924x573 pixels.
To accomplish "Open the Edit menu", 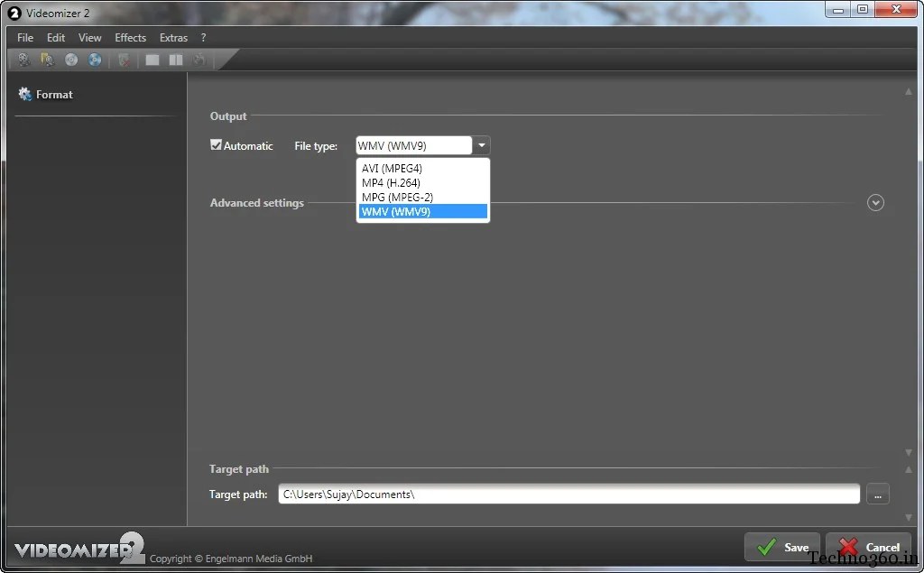I will pyautogui.click(x=56, y=37).
